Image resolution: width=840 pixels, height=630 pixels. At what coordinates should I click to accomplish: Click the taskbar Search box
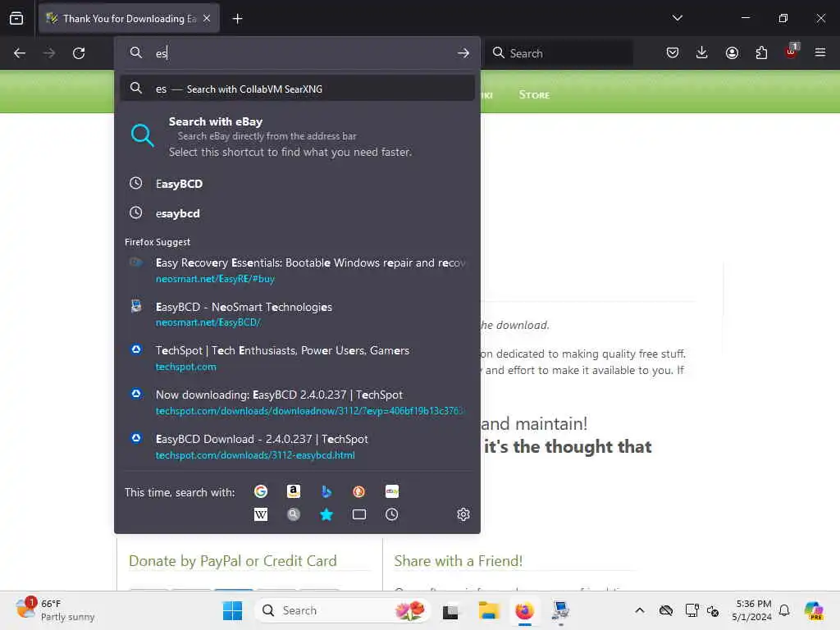[343, 610]
